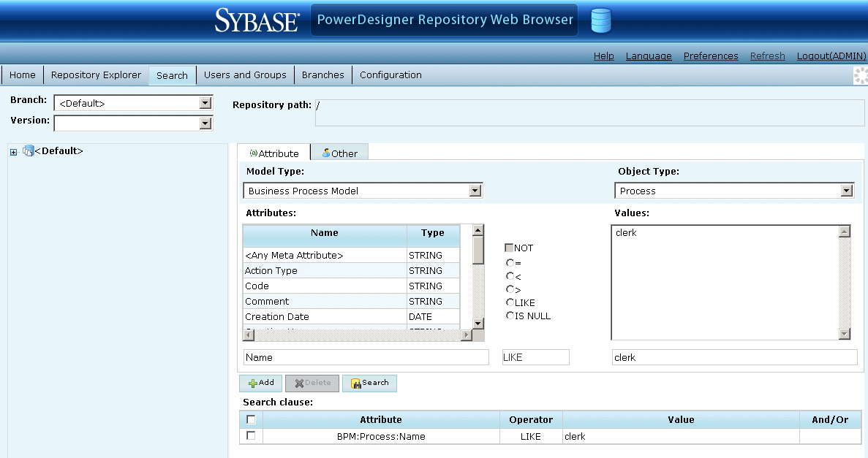Select the IS NULL radio button
This screenshot has width=868, height=458.
(x=510, y=316)
